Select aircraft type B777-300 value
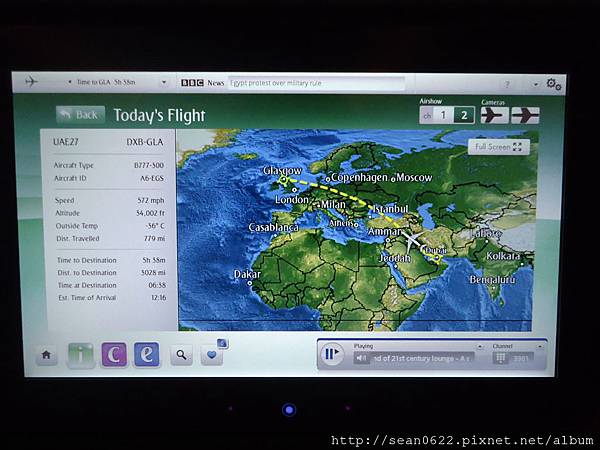The image size is (600, 450). 149,165
